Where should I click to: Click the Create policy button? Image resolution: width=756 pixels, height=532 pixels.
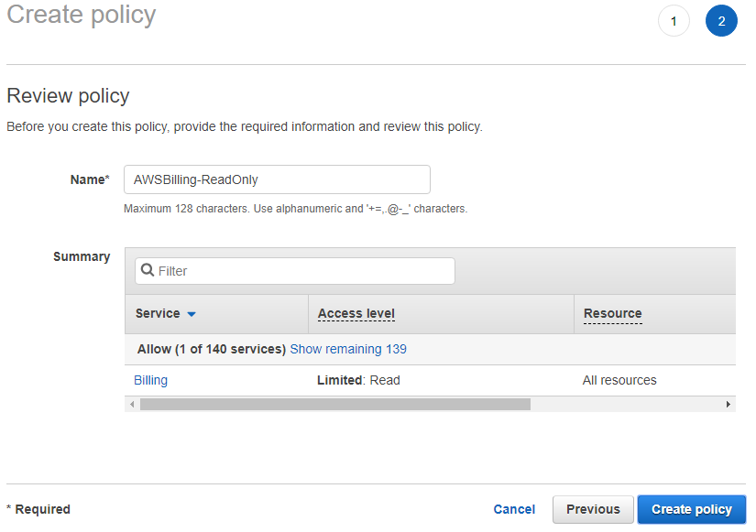(691, 509)
